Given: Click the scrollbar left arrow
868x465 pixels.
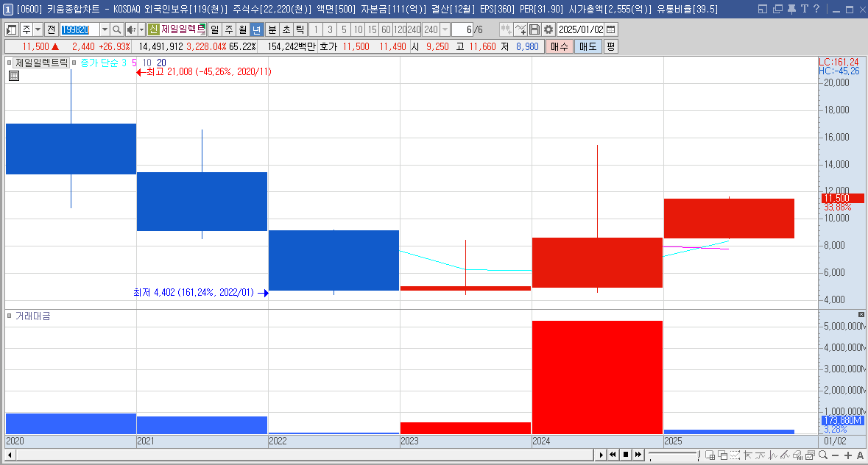Looking at the screenshot, I should (10, 455).
